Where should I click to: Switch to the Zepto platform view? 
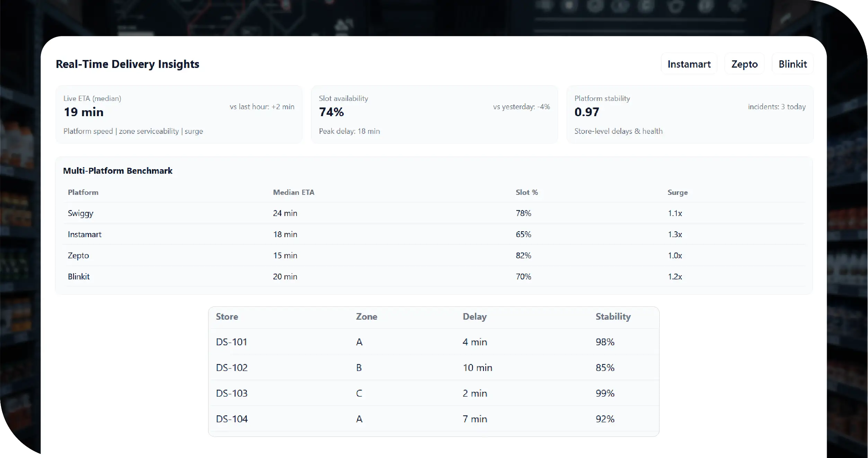744,64
